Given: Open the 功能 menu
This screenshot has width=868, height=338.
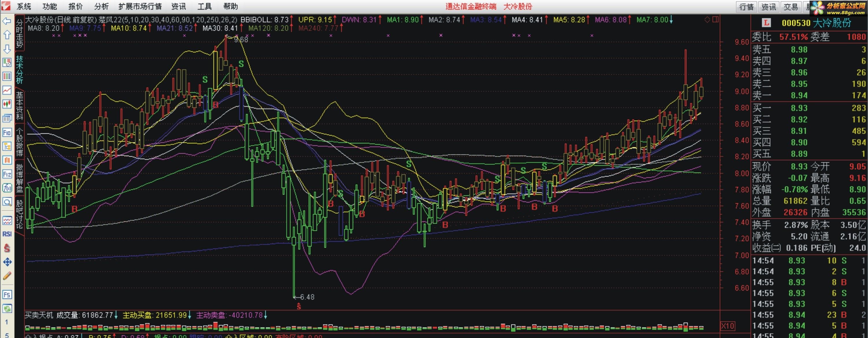Looking at the screenshot, I should click(50, 6).
